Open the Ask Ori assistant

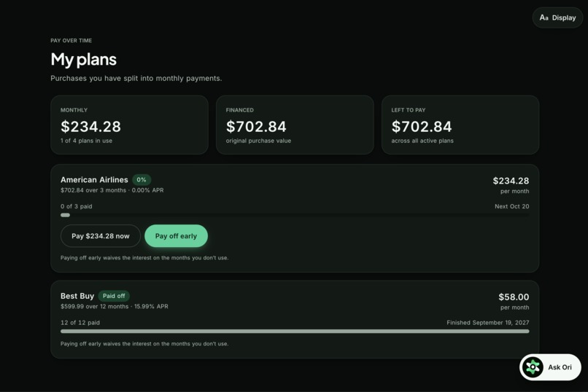(x=550, y=367)
